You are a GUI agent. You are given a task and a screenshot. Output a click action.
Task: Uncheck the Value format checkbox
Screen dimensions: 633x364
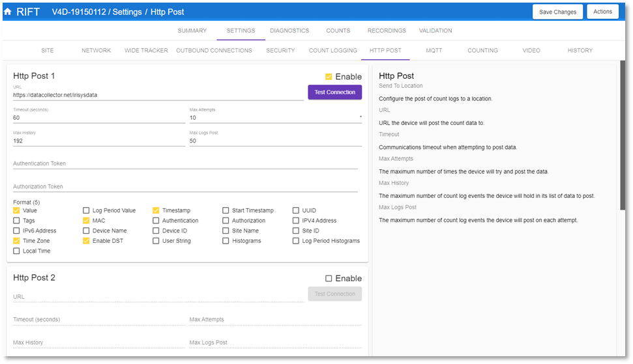click(x=16, y=210)
